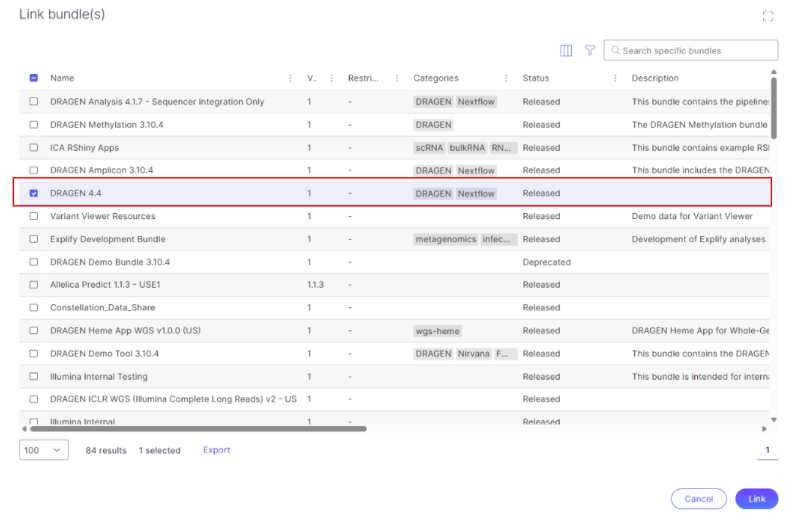812x522 pixels.
Task: Open the page size 100 dropdown
Action: [44, 450]
